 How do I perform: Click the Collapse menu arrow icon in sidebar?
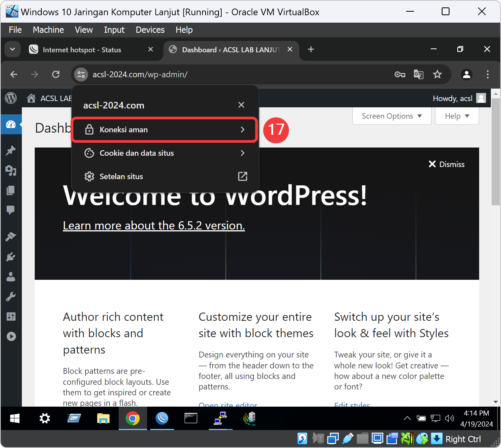[11, 336]
